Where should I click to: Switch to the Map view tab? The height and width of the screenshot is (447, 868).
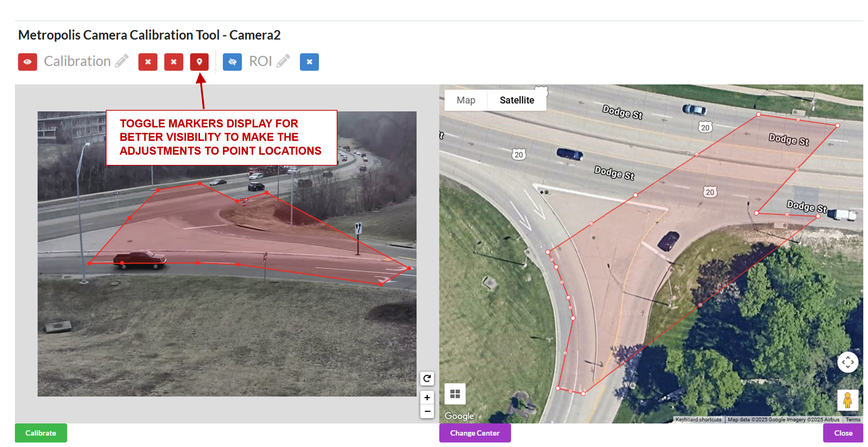[466, 100]
